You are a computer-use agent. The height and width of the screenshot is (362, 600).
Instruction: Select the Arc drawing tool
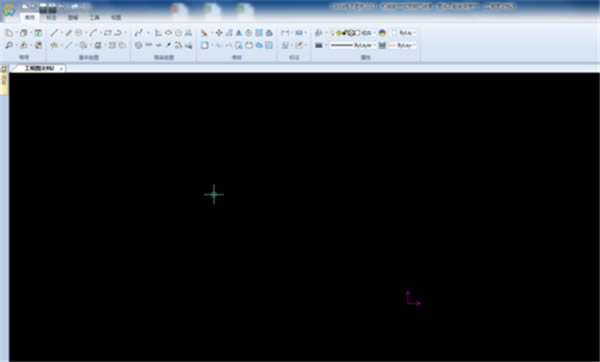(93, 33)
